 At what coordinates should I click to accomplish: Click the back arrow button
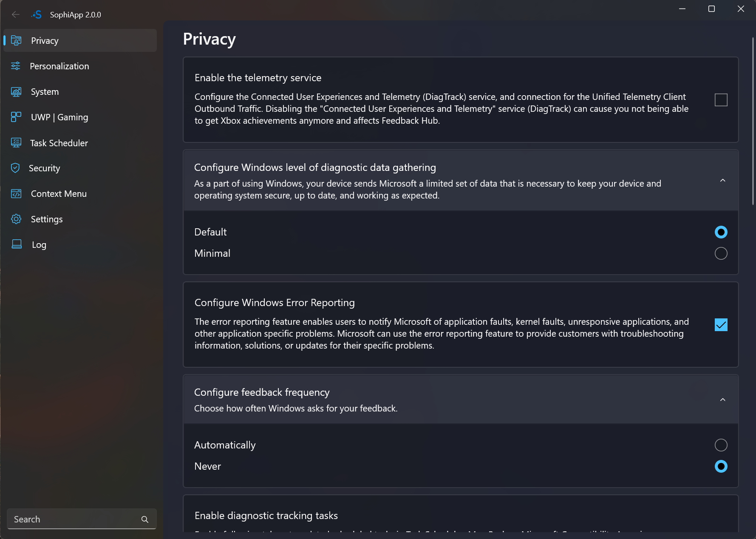16,14
